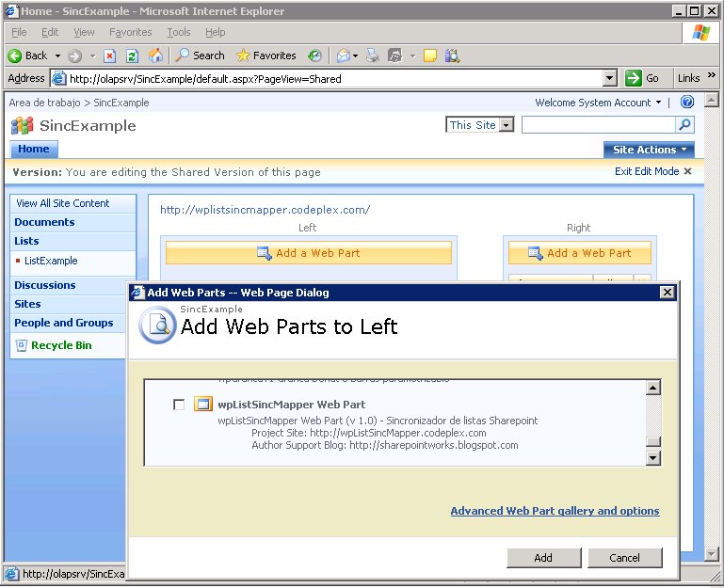Screen dimensions: 724x588
Task: Click Add a Web Part in Left zone
Action: click(x=309, y=253)
